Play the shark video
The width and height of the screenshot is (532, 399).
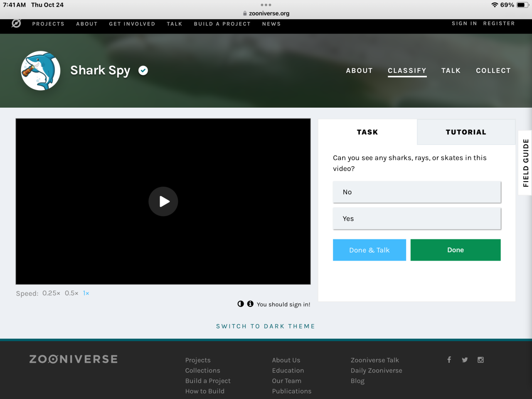[163, 202]
